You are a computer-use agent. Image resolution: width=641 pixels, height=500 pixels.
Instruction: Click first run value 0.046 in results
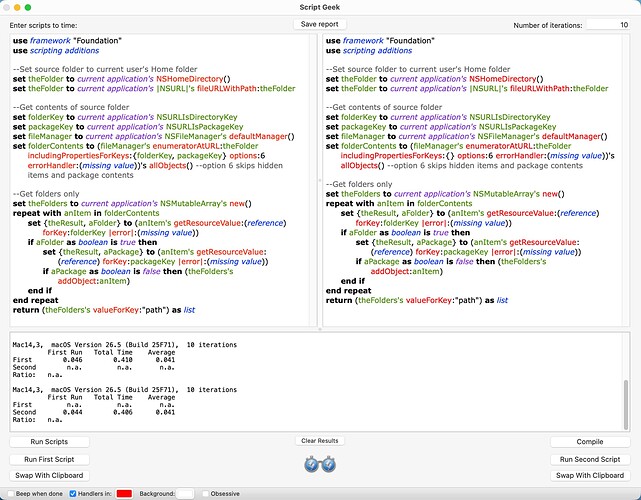click(x=73, y=360)
